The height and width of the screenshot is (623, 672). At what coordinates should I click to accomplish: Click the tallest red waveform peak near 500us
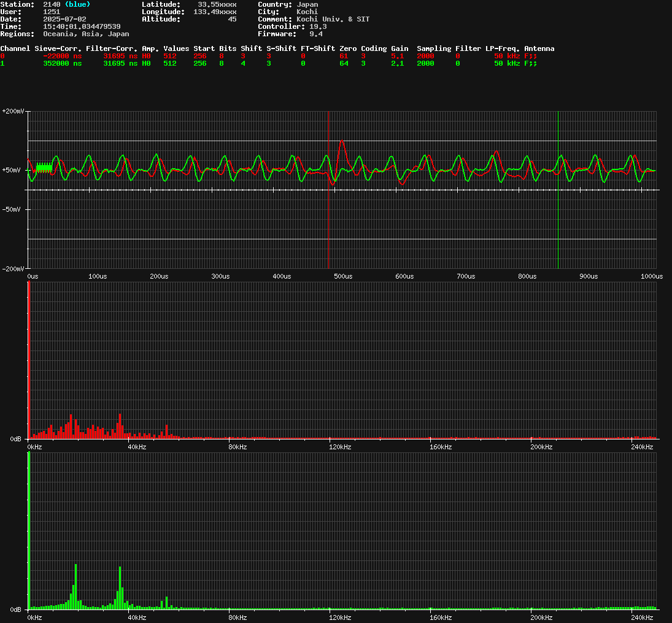[342, 142]
